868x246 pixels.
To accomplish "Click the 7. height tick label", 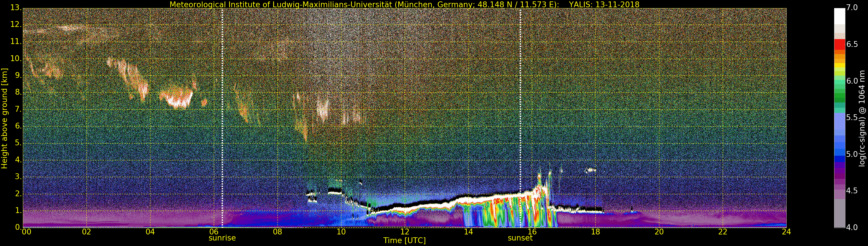I will click(18, 109).
